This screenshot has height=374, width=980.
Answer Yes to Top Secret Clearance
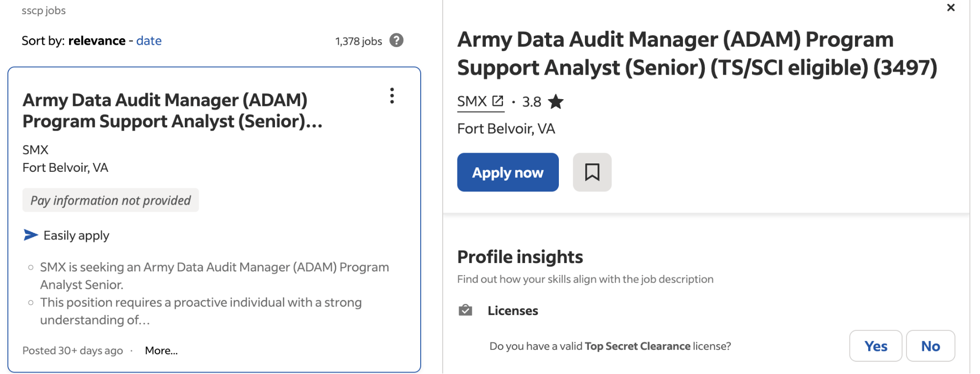click(x=876, y=346)
